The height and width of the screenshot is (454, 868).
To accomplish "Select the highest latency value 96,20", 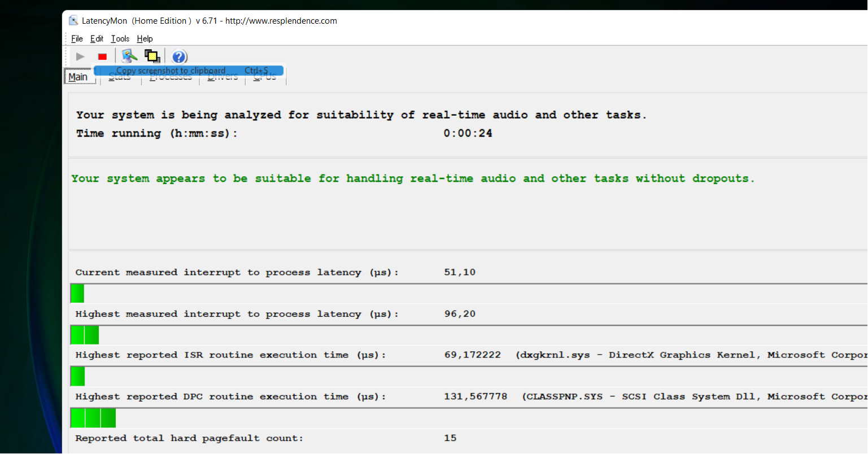I will [x=460, y=314].
